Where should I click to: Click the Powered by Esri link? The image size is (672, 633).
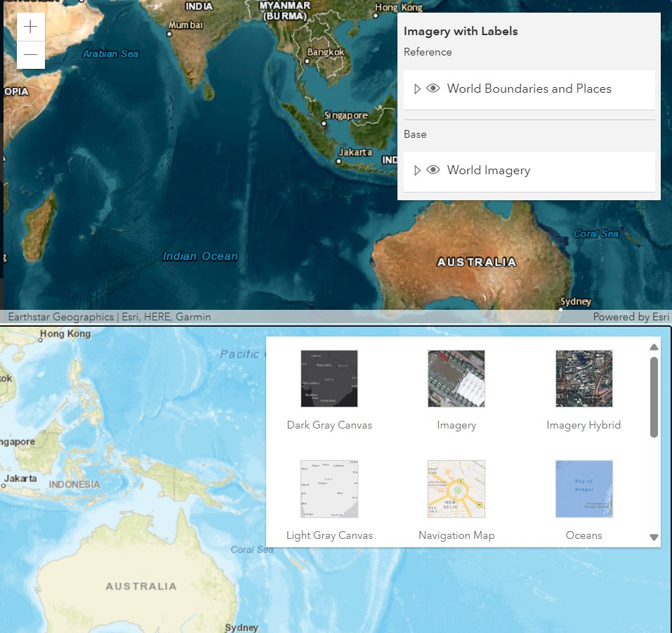click(631, 317)
